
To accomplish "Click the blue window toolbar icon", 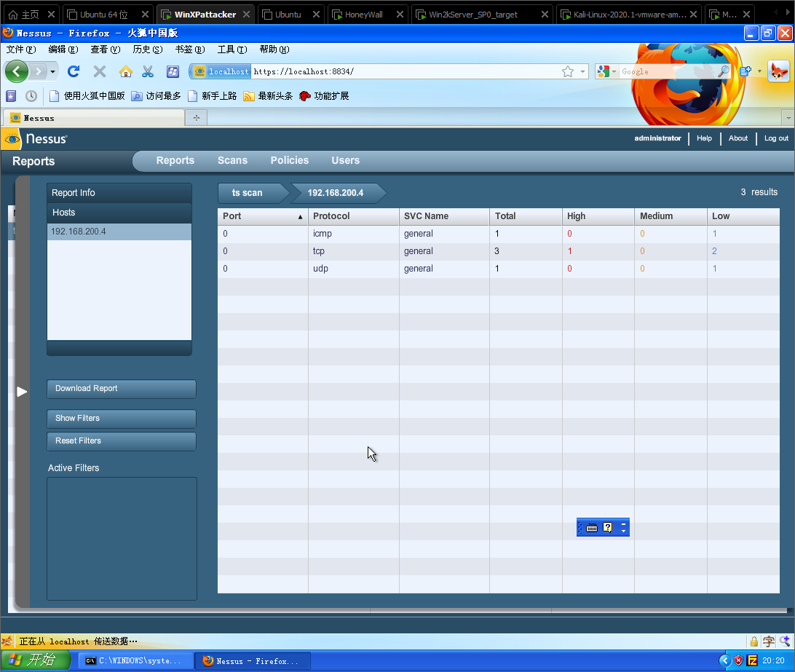I will pyautogui.click(x=173, y=71).
